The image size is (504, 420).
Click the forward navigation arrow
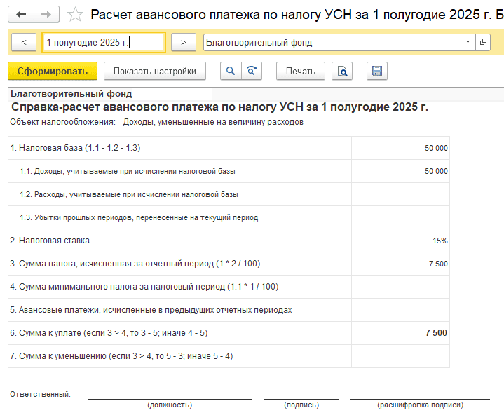pos(46,15)
